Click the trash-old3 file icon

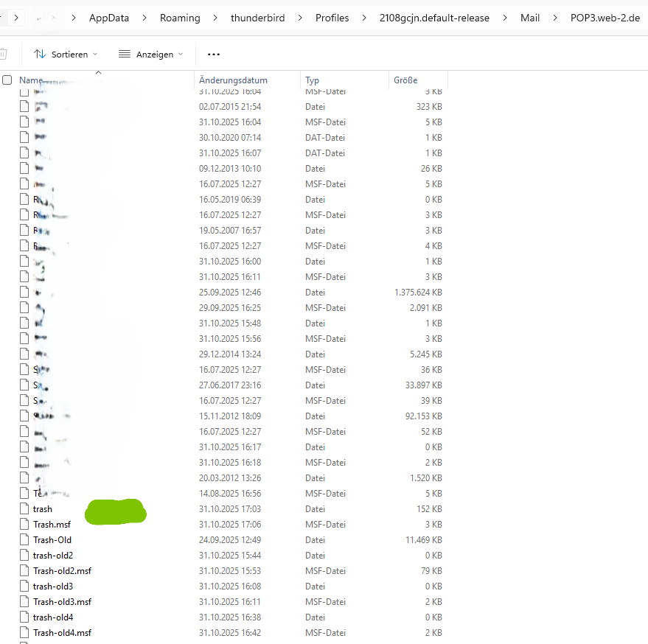click(x=24, y=587)
